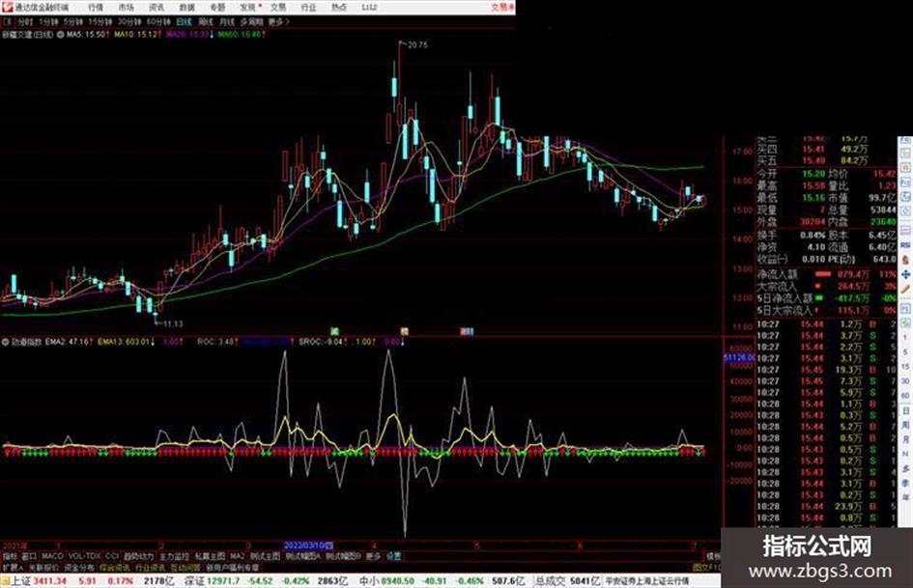
Task: Click the 季 shortcut in right sidebar
Action: click(x=905, y=483)
